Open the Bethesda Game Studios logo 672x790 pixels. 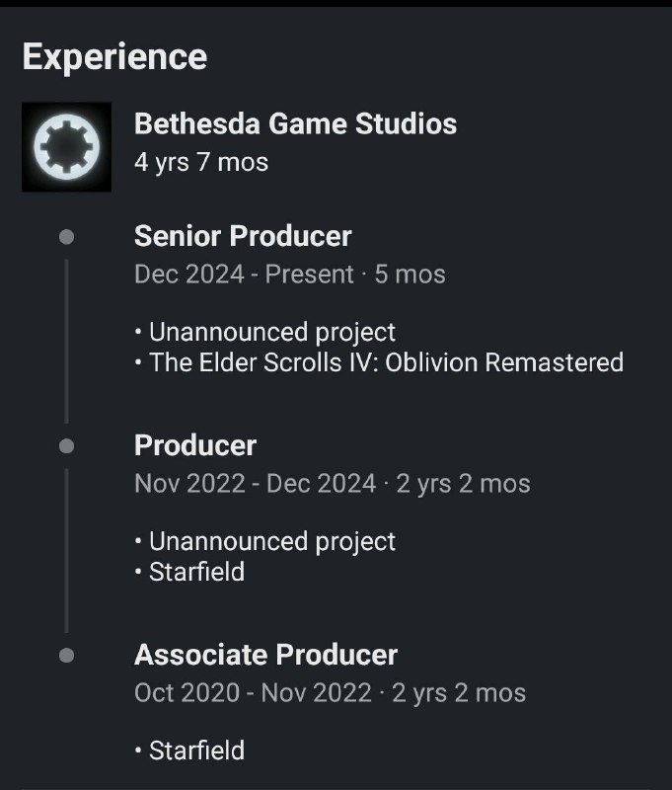[x=66, y=146]
